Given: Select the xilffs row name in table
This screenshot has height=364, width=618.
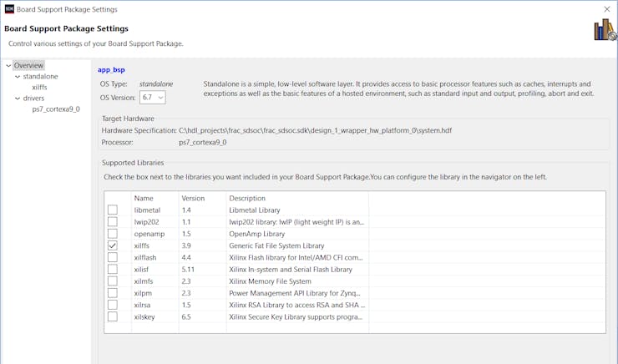Looking at the screenshot, I should coord(141,245).
